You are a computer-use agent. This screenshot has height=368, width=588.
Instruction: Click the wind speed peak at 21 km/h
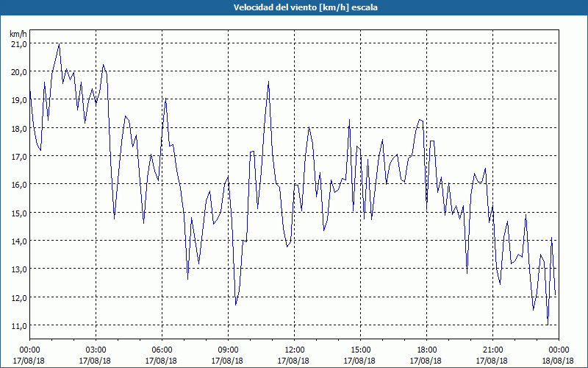pyautogui.click(x=60, y=43)
